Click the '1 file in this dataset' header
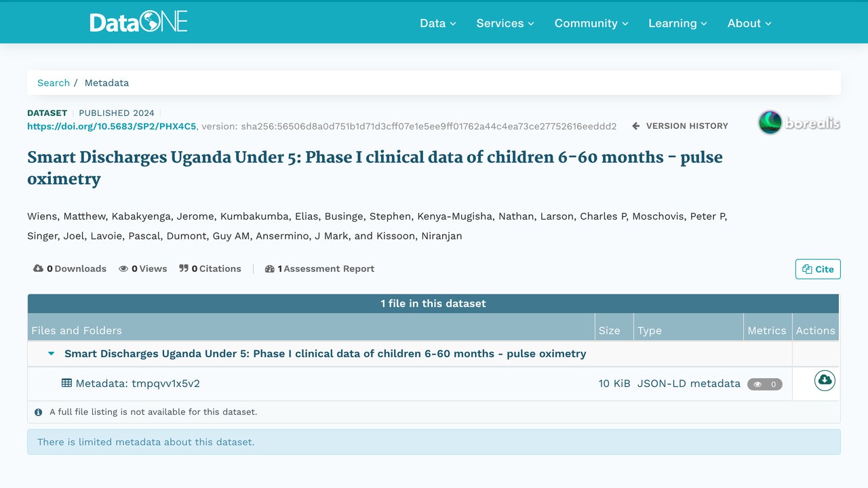Screen dimensions: 868x488 point(433,304)
